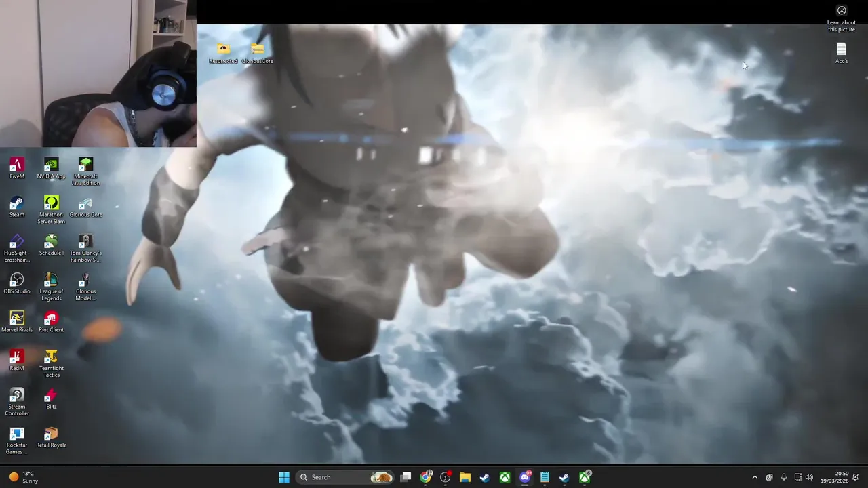This screenshot has width=868, height=488.
Task: Select Schedule I desktop shortcut
Action: pyautogui.click(x=51, y=245)
